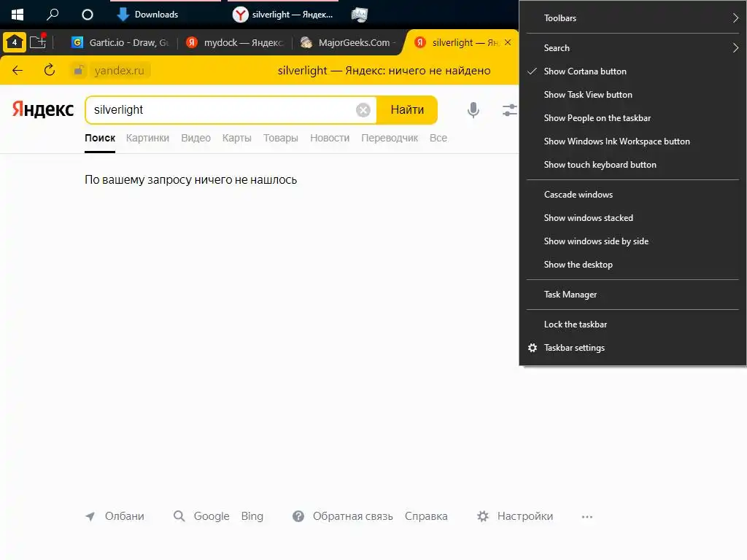Switch to the Gartic.io browser tab
The image size is (747, 560).
pyautogui.click(x=120, y=43)
